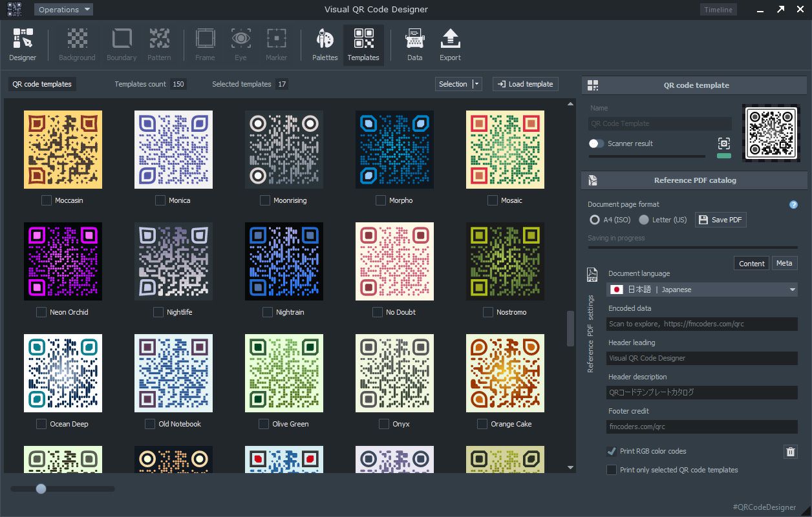Open the Marker tool
The image size is (812, 517).
click(276, 45)
